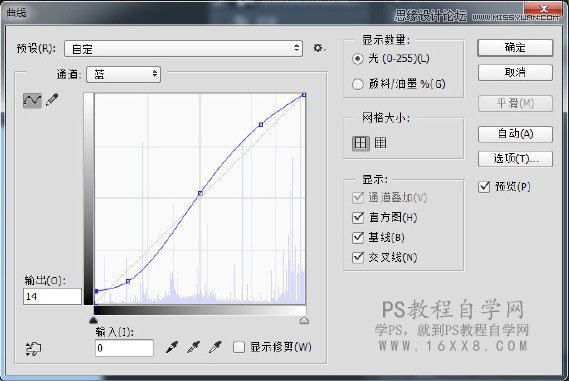This screenshot has width=569, height=381.
Task: Enable the 显示修剪(W) clipping checkbox
Action: point(239,347)
